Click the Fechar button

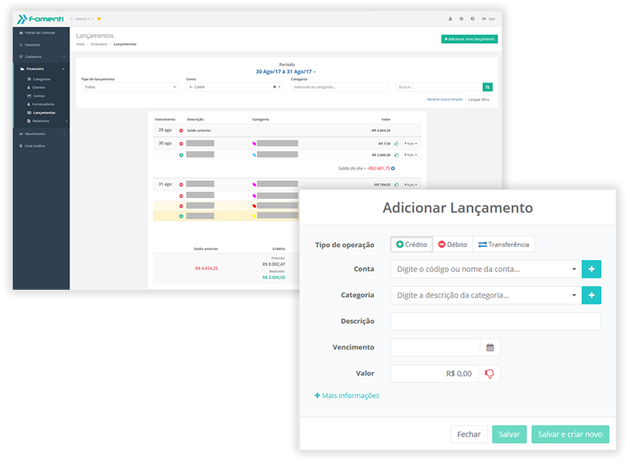pyautogui.click(x=469, y=434)
